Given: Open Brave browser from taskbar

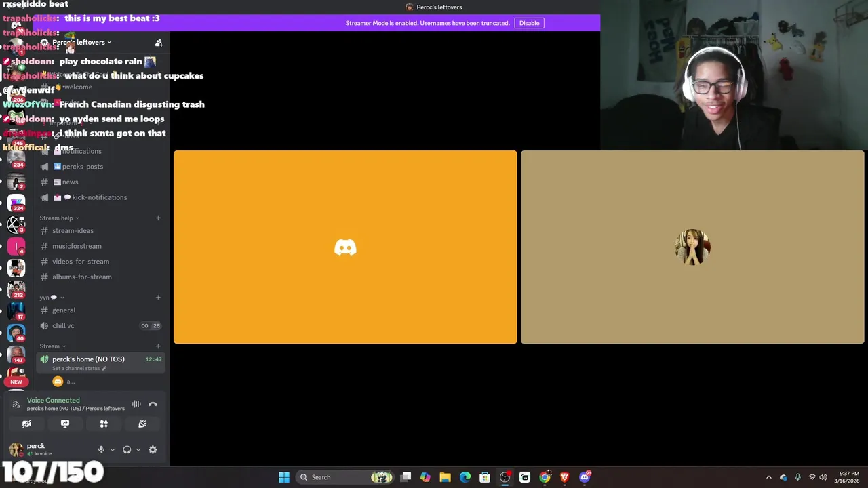Looking at the screenshot, I should (564, 477).
